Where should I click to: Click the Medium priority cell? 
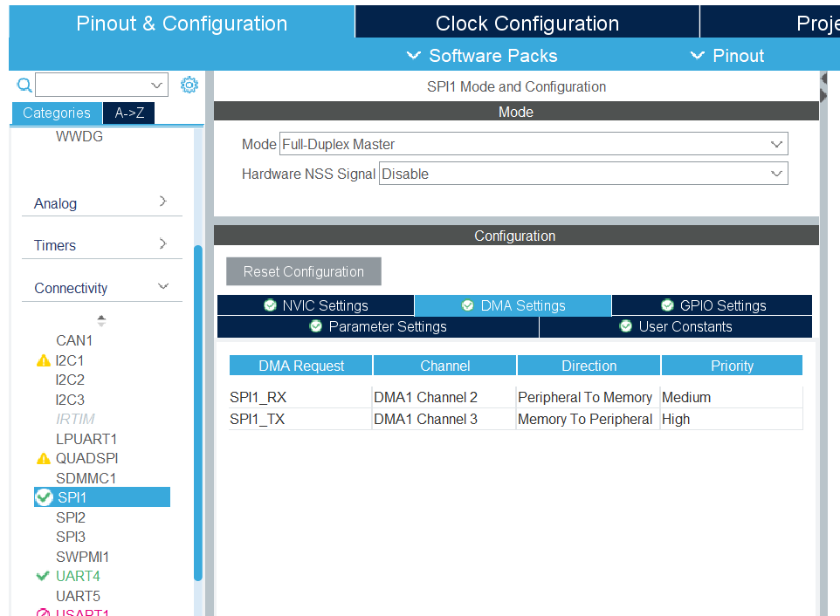(x=731, y=397)
